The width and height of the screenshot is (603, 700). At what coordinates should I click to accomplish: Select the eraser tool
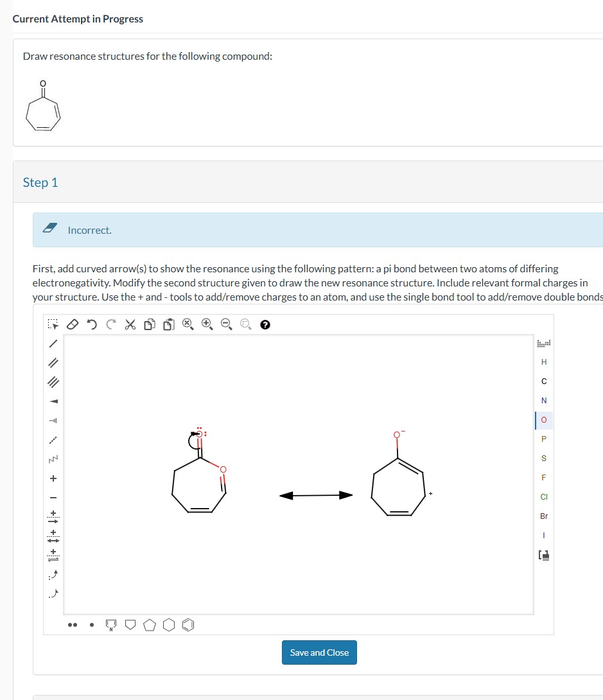[73, 324]
